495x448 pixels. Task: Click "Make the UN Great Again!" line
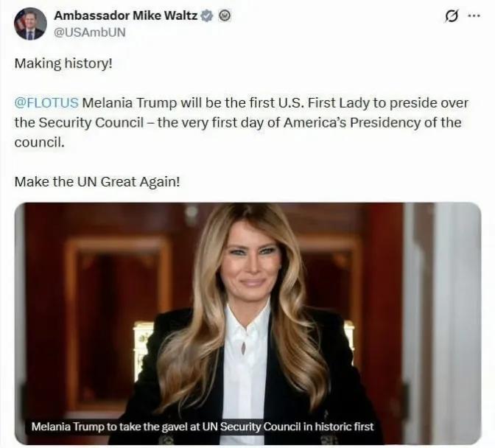[97, 182]
